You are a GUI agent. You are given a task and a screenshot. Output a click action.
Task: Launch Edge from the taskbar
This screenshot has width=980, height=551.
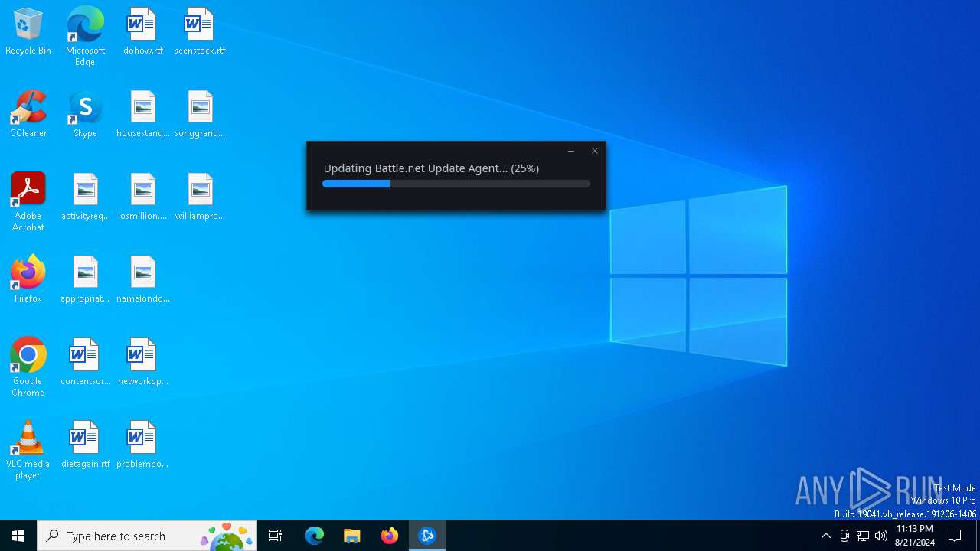(x=315, y=536)
